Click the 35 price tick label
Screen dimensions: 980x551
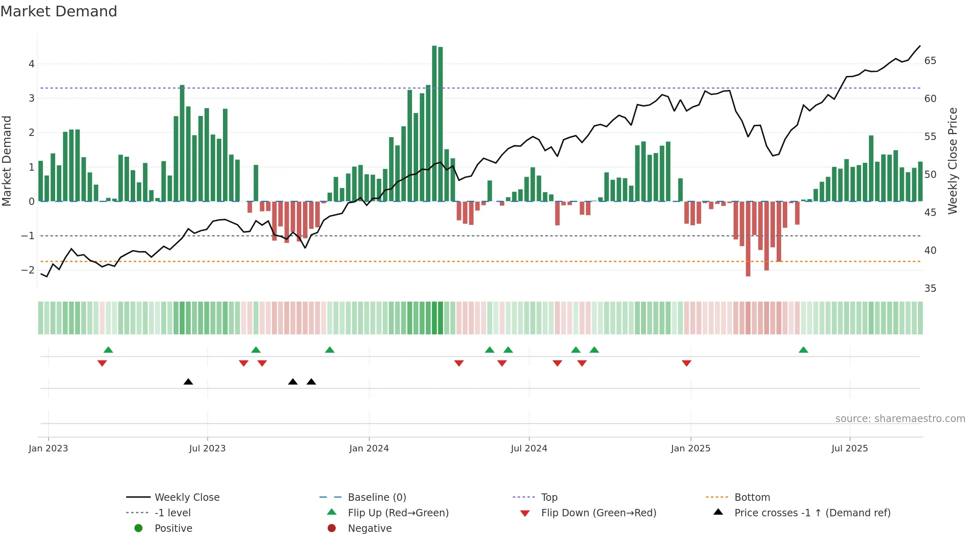click(930, 289)
